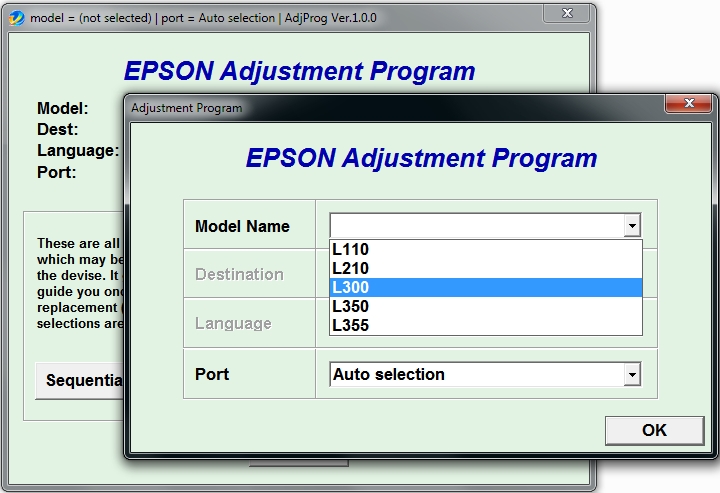Click the Dest: label in main window
The height and width of the screenshot is (493, 720).
point(57,129)
